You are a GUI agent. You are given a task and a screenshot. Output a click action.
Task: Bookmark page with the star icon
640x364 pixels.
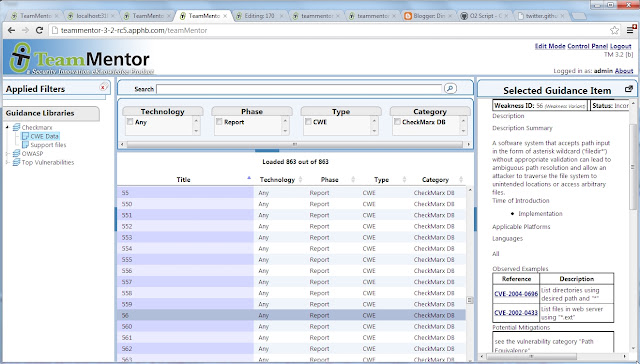(x=614, y=30)
